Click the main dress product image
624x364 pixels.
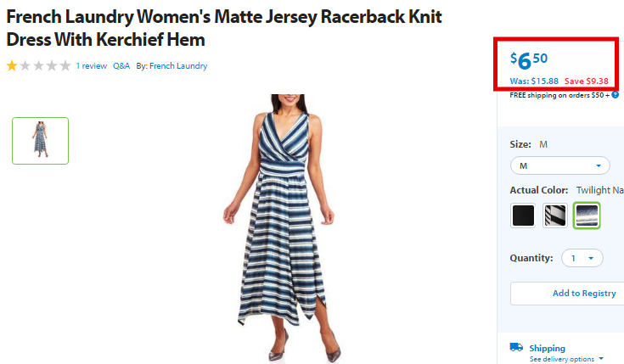[x=279, y=229]
